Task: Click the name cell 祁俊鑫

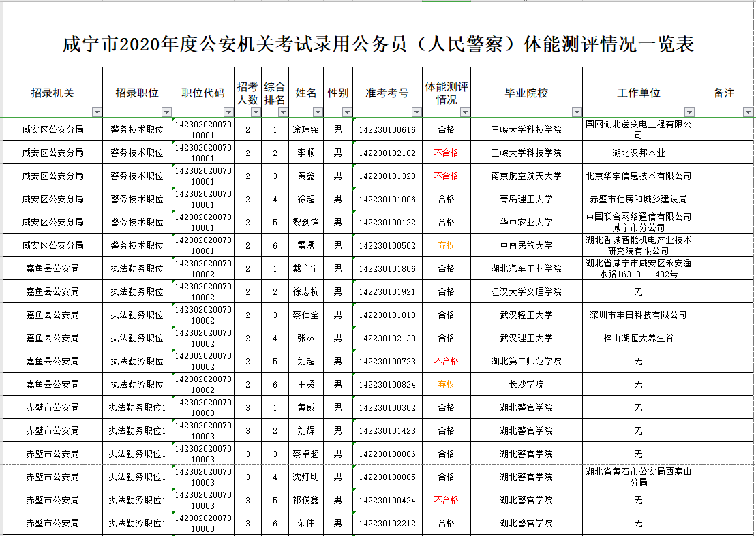Action: (306, 499)
